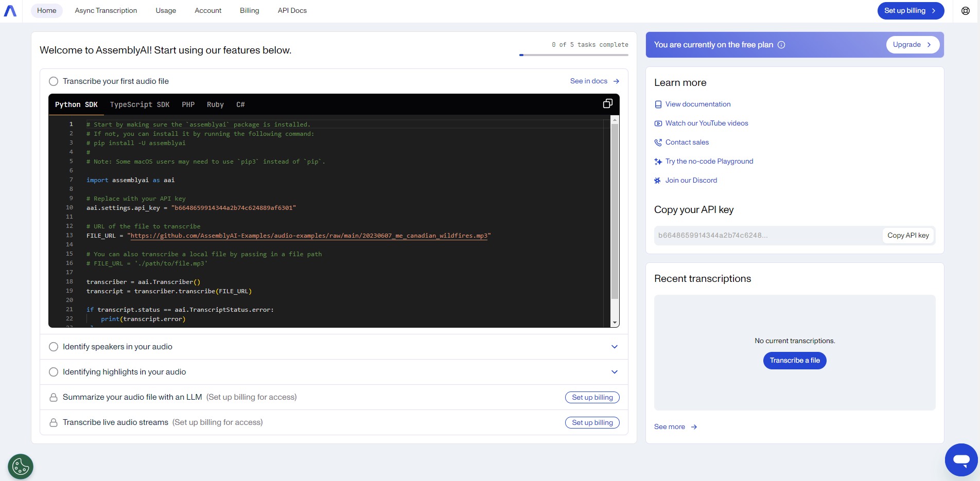980x481 pixels.
Task: Open the help lifebuoy icon
Action: [x=966, y=11]
